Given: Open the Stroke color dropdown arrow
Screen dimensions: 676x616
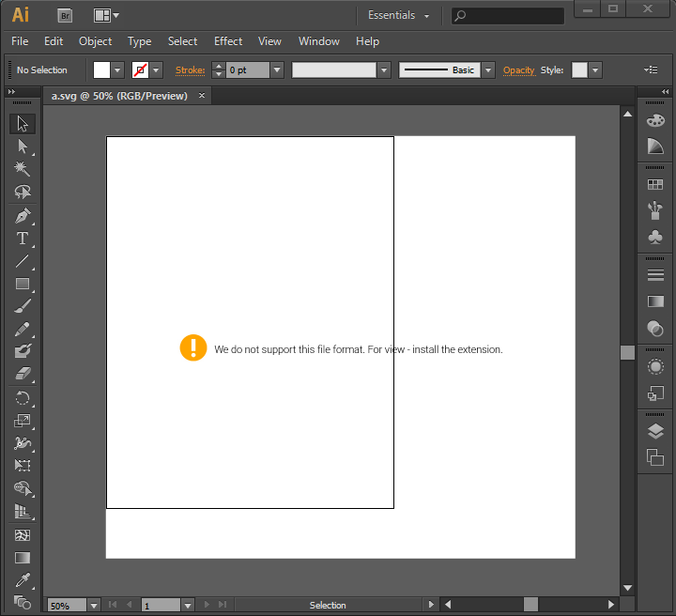Looking at the screenshot, I should coord(156,69).
